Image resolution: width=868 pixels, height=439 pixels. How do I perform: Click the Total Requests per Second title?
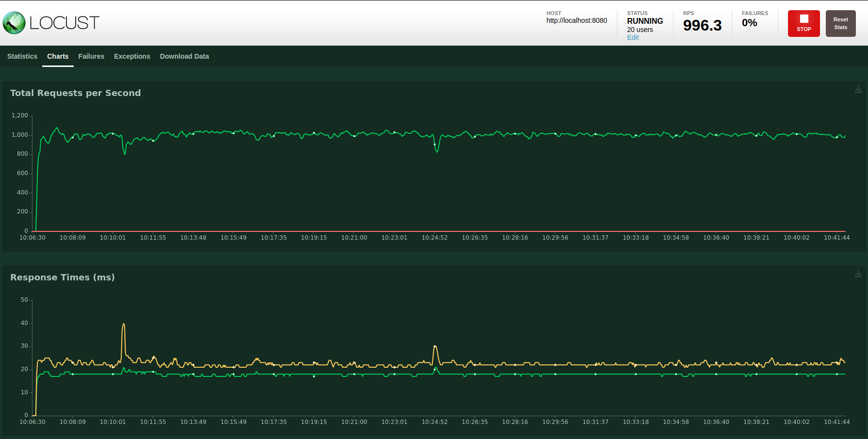(76, 93)
